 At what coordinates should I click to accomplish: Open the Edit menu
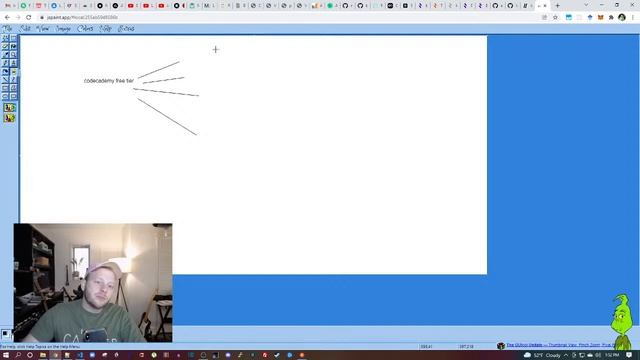[25, 29]
